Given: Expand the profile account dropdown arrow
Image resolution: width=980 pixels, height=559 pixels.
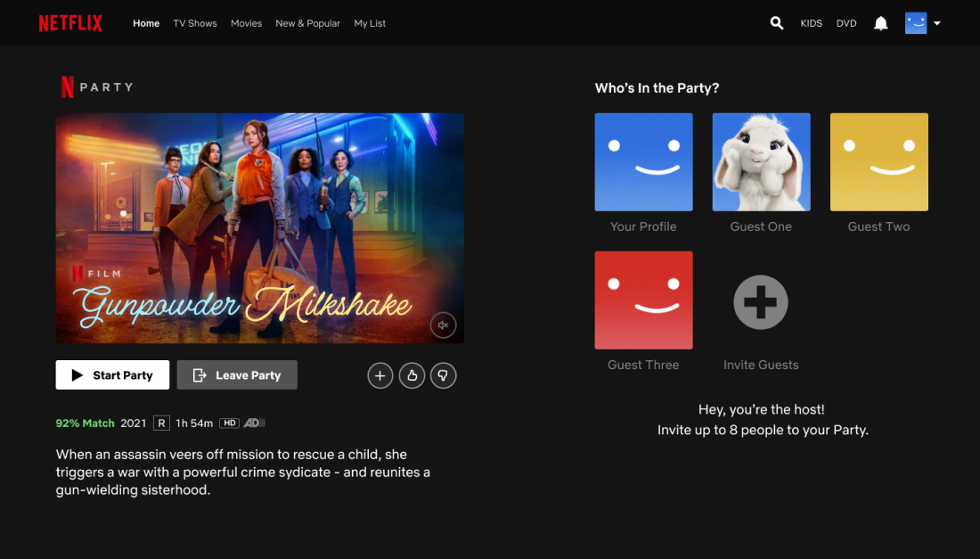Looking at the screenshot, I should tap(937, 24).
